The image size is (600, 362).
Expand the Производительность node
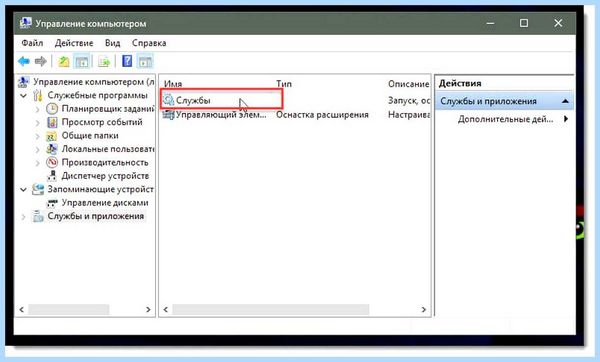(38, 163)
